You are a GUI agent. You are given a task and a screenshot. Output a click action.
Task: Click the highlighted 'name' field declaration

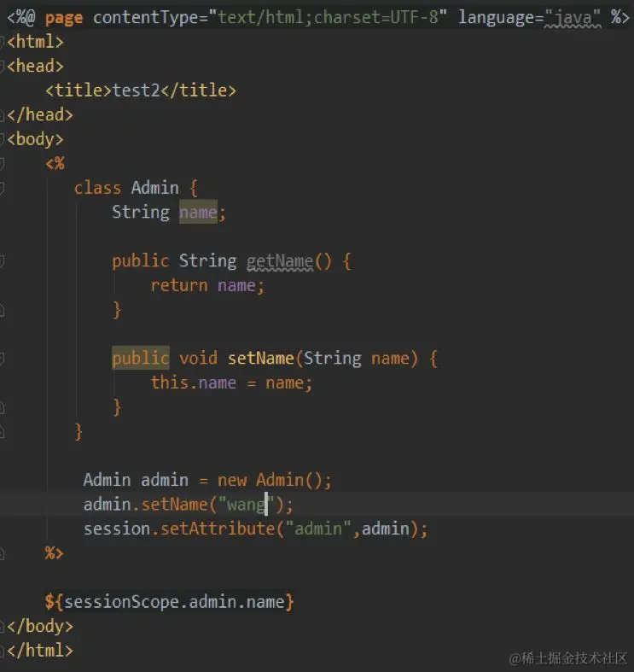[x=198, y=212]
